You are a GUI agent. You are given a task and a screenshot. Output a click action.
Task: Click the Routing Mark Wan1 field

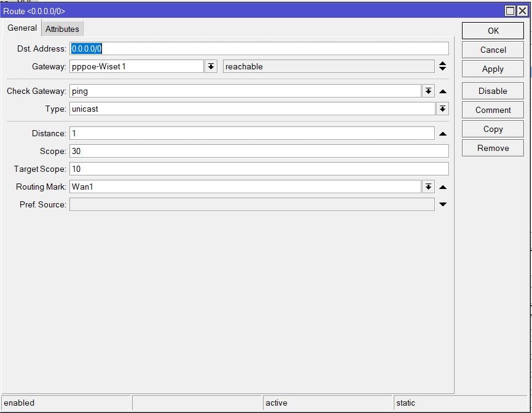245,187
